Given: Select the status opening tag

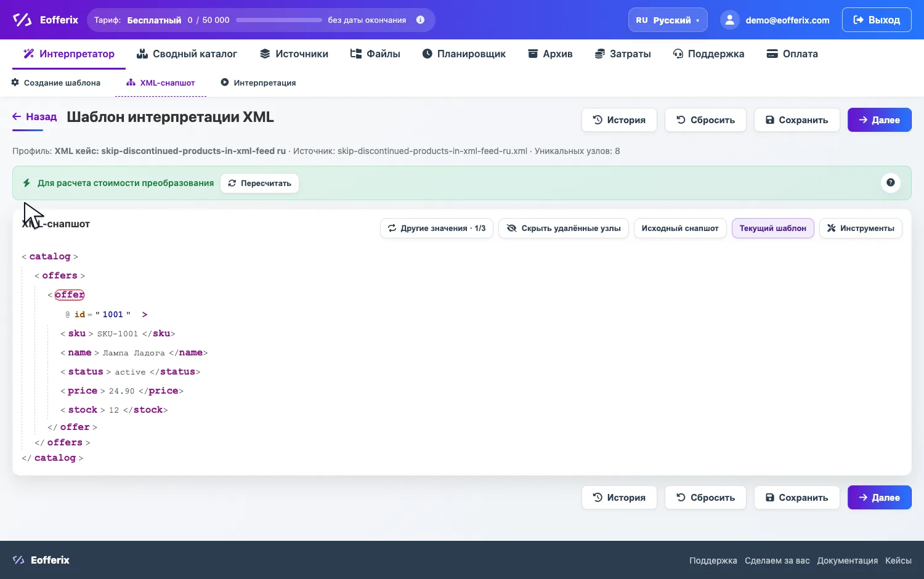Looking at the screenshot, I should point(86,371).
